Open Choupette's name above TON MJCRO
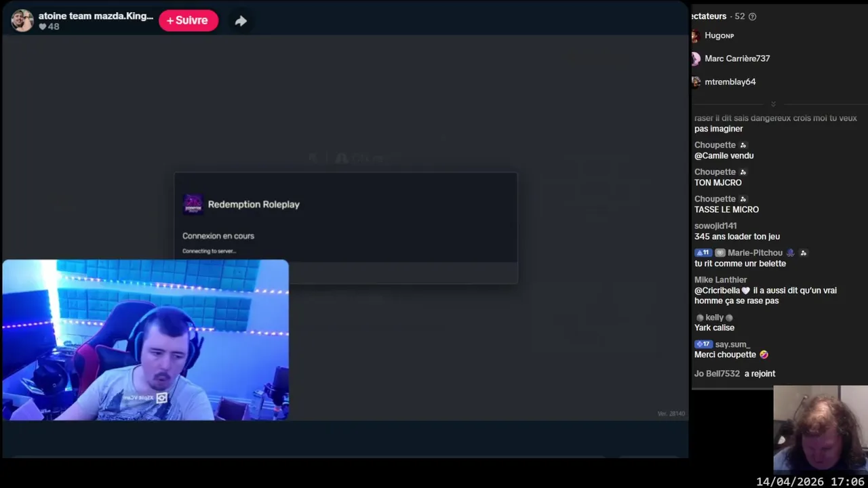 coord(715,172)
